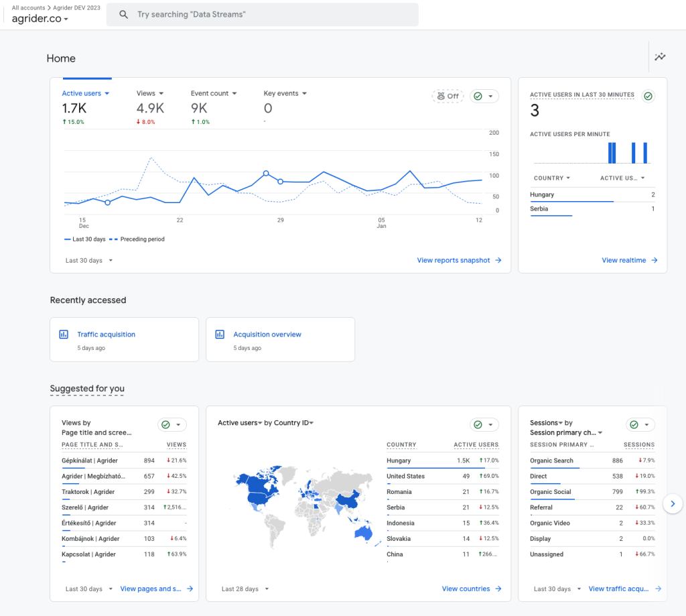Select Hungary row in realtime card

(x=592, y=195)
